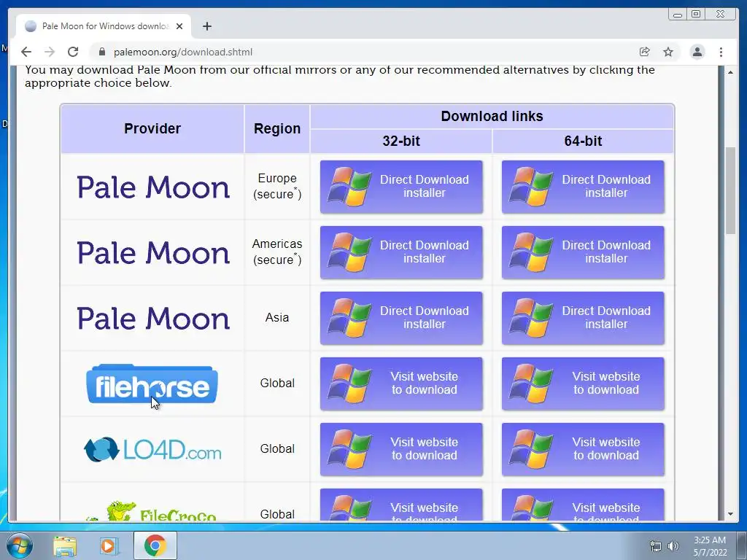Click the browser forward arrow

tap(50, 52)
